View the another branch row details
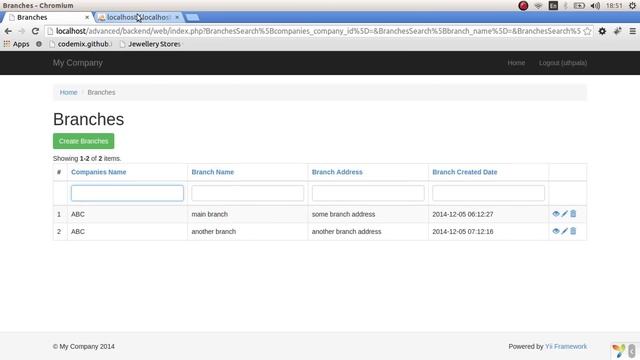Viewport: 640px width, 360px height. (x=556, y=231)
